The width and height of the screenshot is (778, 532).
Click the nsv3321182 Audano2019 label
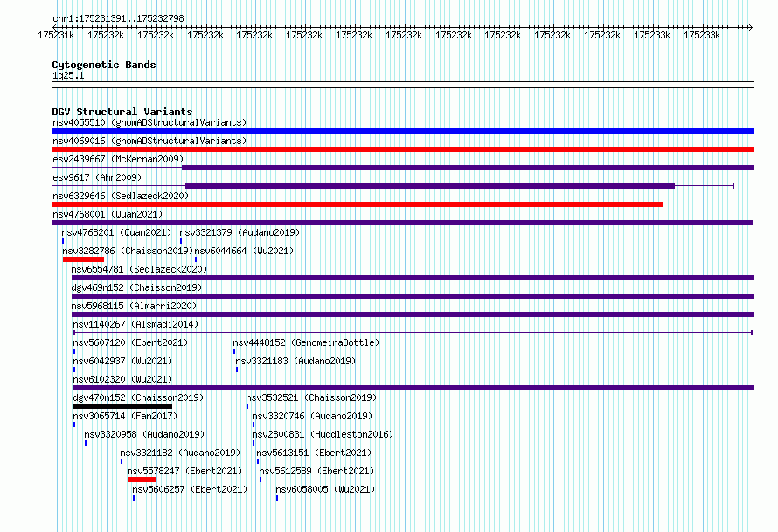[180, 453]
